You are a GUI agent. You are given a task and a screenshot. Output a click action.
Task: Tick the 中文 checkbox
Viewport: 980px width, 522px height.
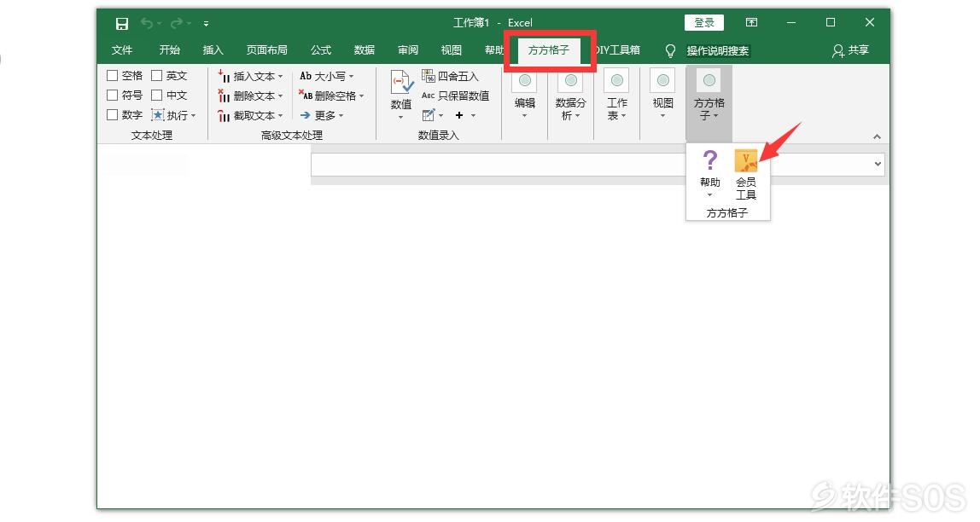(x=157, y=95)
